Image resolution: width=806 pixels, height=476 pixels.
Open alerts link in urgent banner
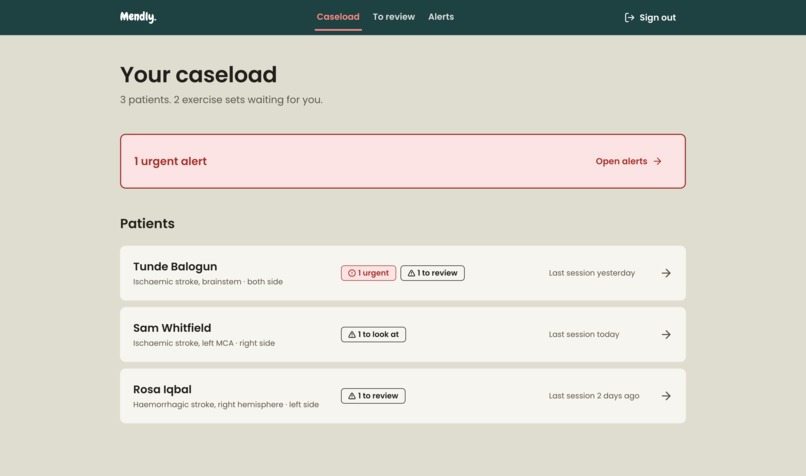pos(628,161)
